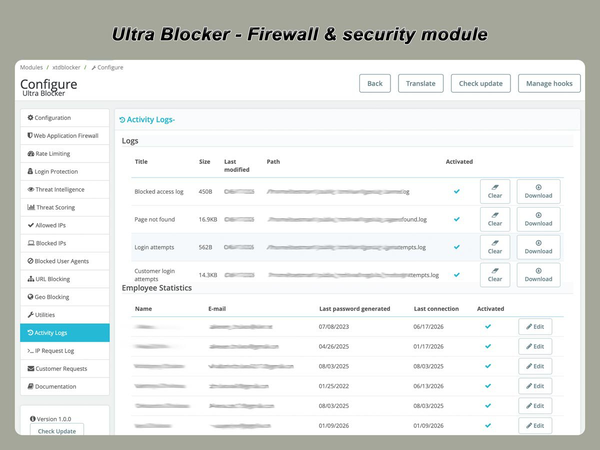
Task: Click Rate Limiting gauge icon
Action: [31, 153]
